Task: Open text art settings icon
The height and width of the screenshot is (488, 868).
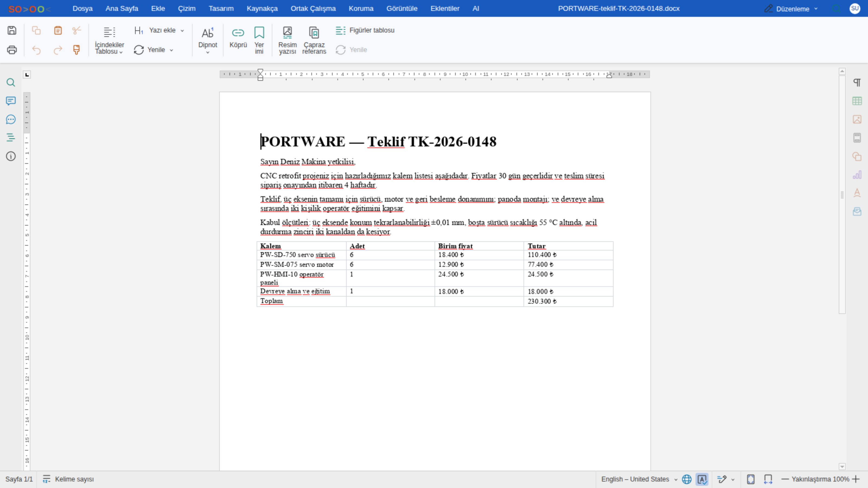Action: point(857,193)
